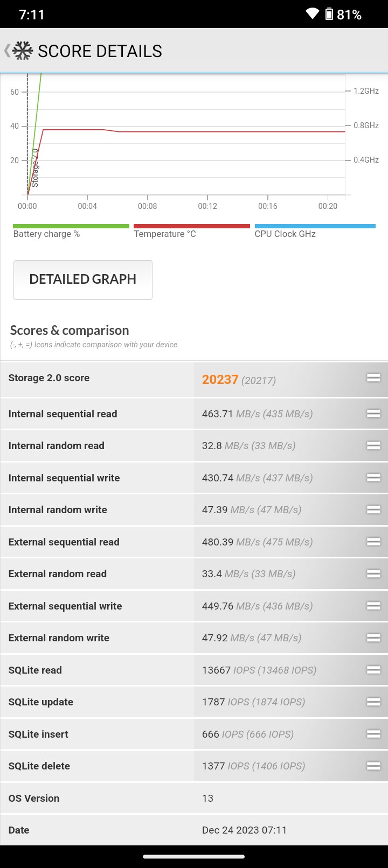
Task: Open comparison icon for Storage 2.0 score
Action: tap(373, 378)
